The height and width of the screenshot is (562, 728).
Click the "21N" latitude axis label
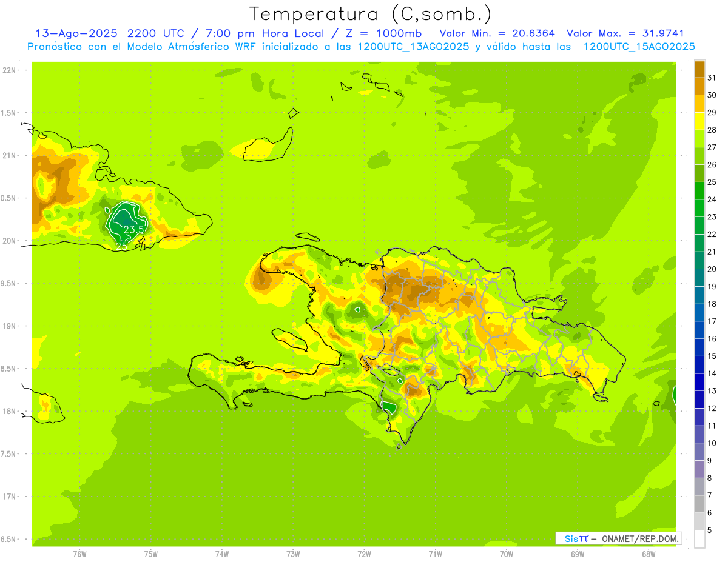pos(9,156)
